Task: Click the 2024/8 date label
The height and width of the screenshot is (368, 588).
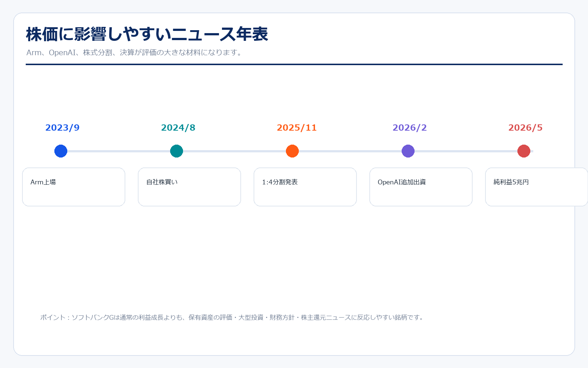Action: click(x=178, y=128)
